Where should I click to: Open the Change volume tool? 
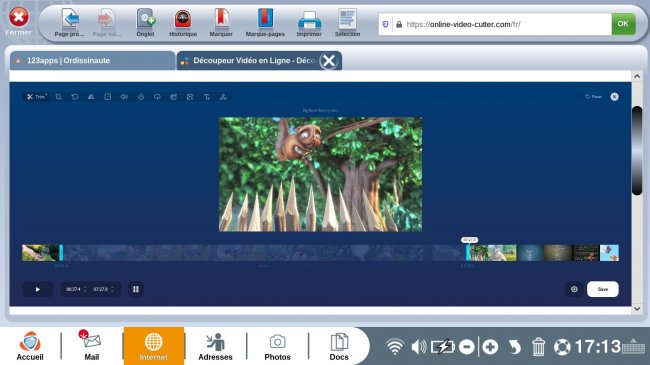[124, 97]
